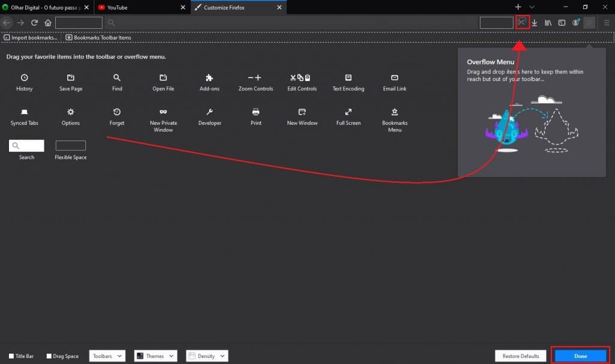This screenshot has height=364, width=615.
Task: Open a new tab with plus button
Action: 518,7
